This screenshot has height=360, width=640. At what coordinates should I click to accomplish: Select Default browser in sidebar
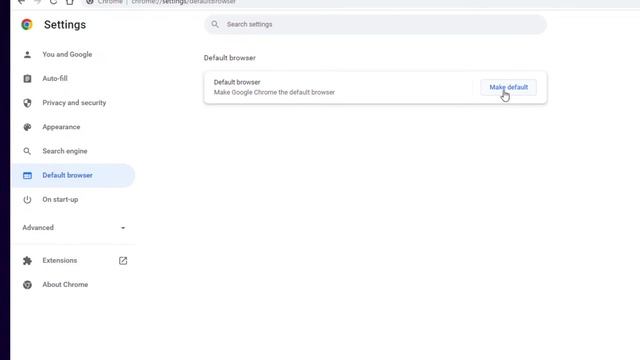tap(73, 176)
